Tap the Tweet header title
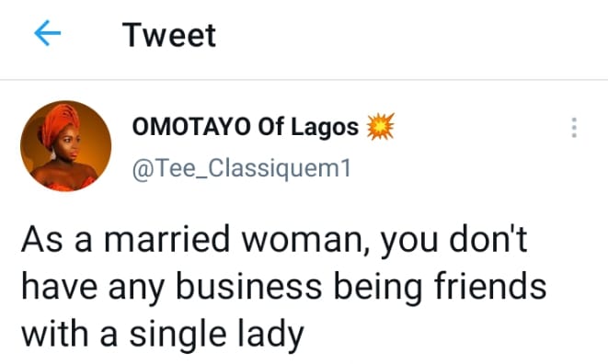 click(x=168, y=35)
